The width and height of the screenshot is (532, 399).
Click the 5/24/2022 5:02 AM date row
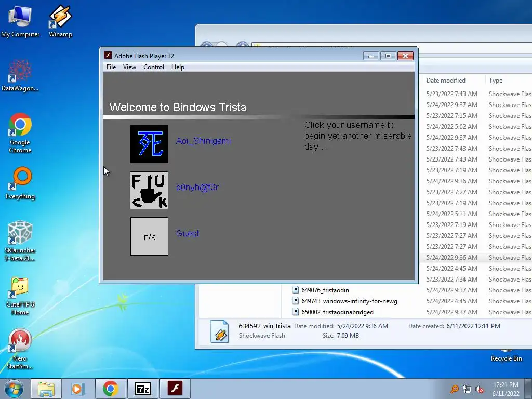(x=451, y=127)
